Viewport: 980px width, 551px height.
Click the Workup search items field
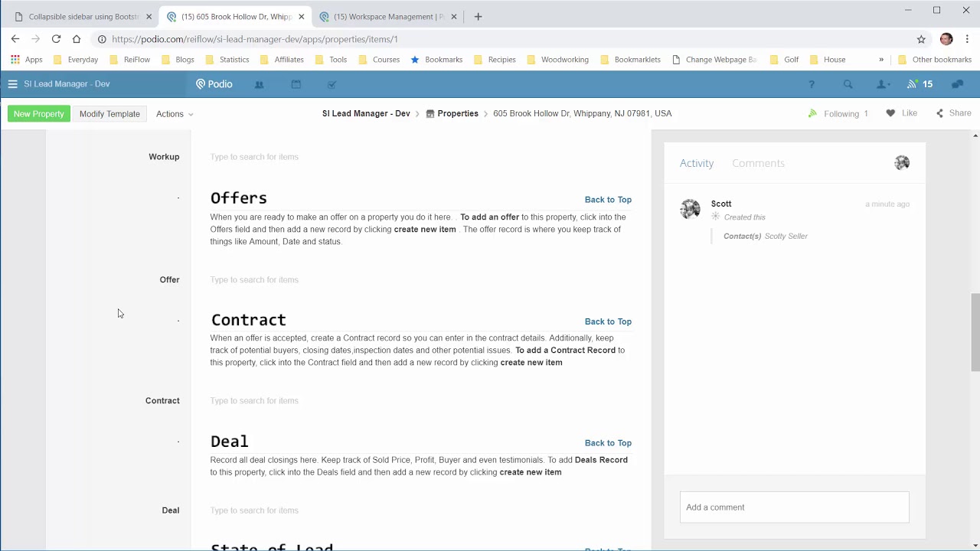click(x=421, y=157)
